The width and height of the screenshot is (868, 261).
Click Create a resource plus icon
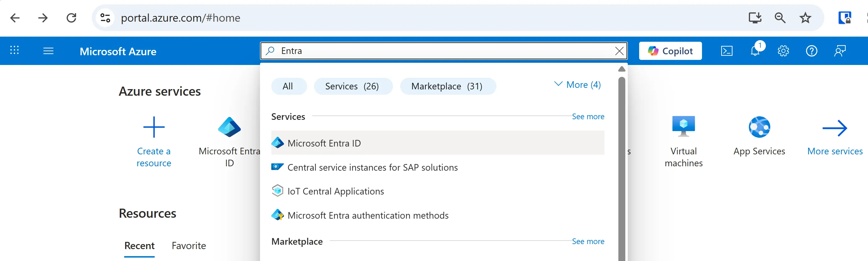[154, 127]
